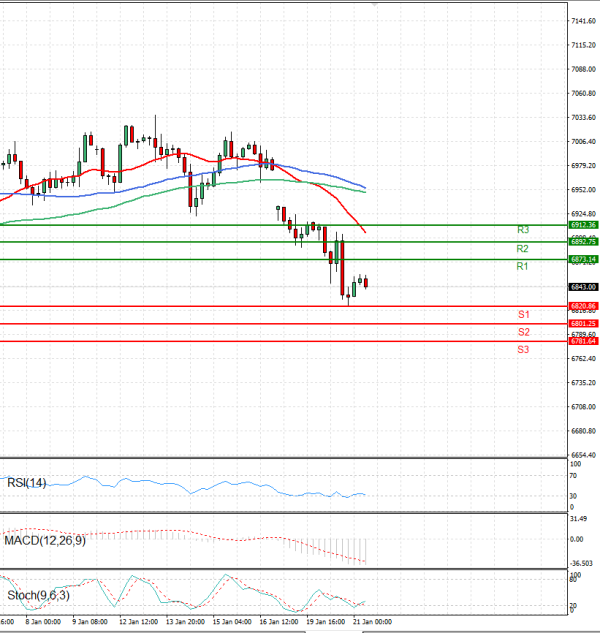
Task: Select the 6781.64 support price tag
Action: (583, 341)
